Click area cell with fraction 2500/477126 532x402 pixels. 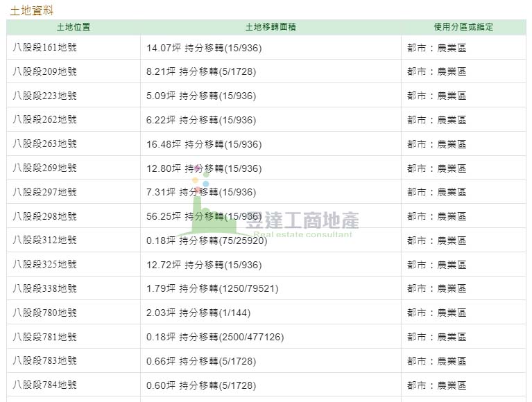point(215,337)
